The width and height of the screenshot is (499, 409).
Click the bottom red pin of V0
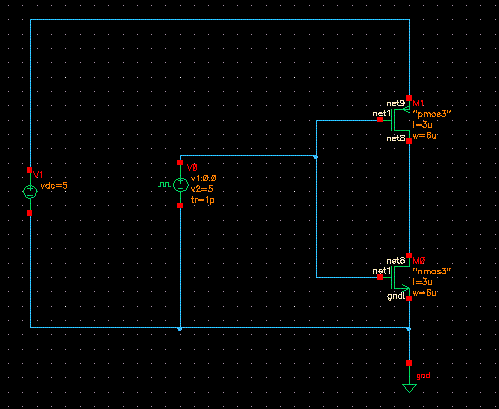click(x=180, y=206)
